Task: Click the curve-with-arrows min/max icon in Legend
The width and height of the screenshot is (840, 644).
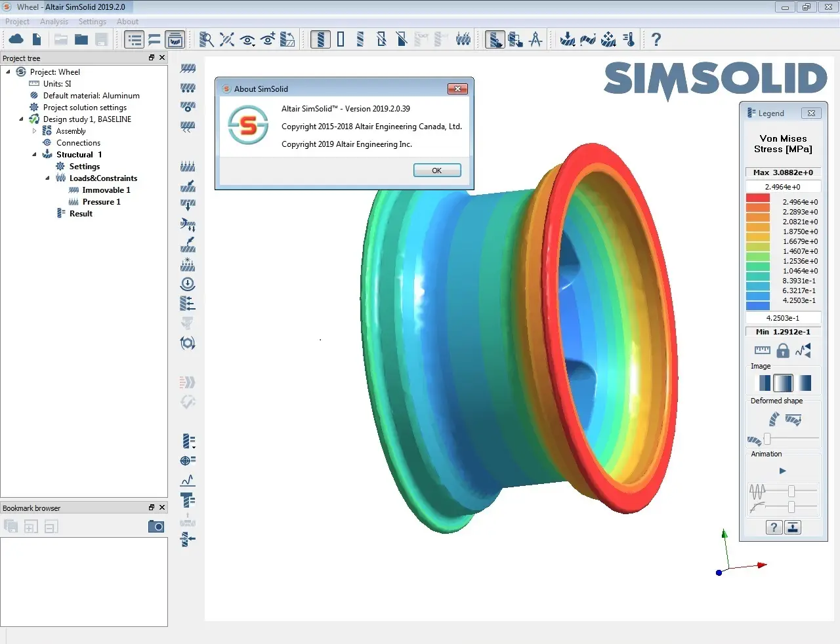Action: coord(803,350)
